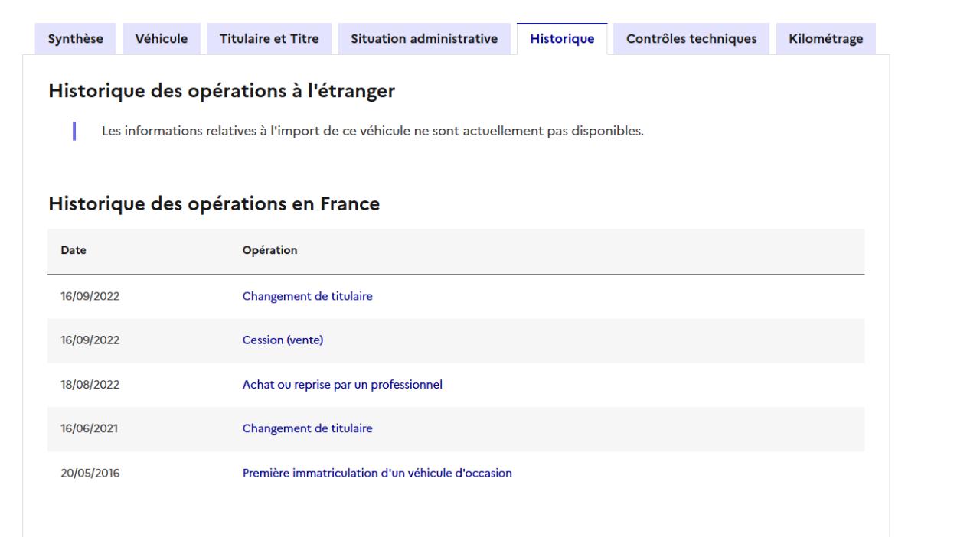Open the Contrôles techniques tab
Viewport: 980px width, 537px height.
coord(691,38)
